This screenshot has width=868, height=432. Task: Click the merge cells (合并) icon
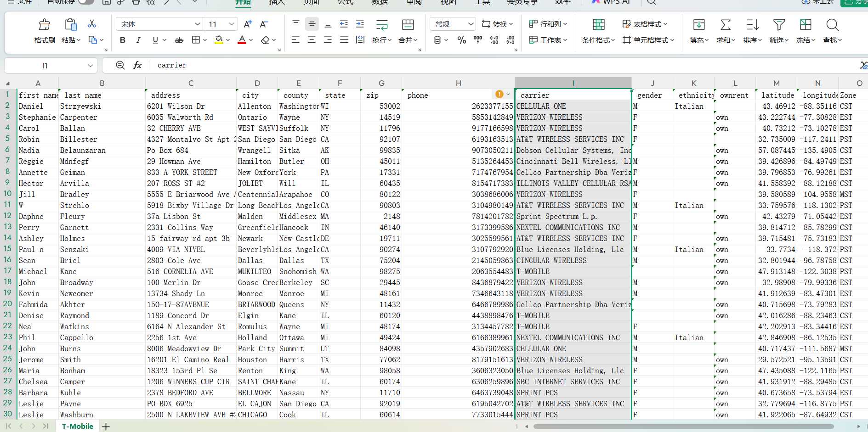408,24
